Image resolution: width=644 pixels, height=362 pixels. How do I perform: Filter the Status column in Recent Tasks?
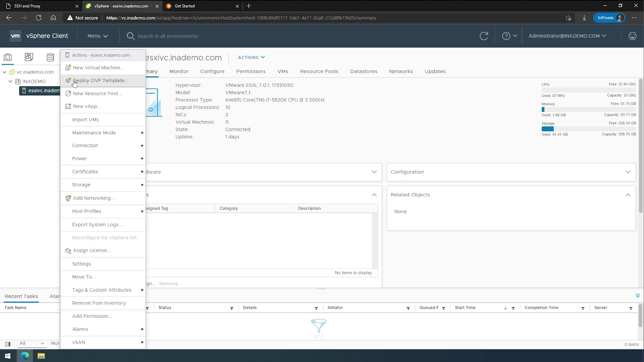[x=232, y=308]
